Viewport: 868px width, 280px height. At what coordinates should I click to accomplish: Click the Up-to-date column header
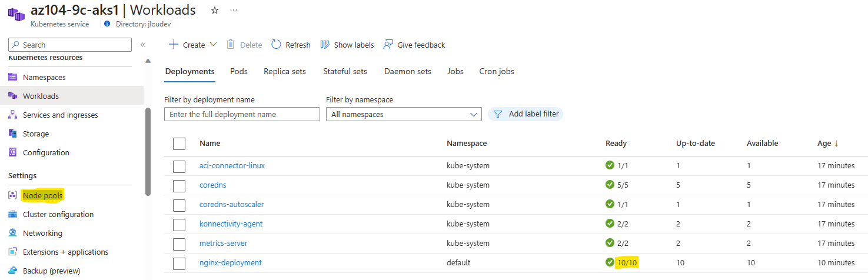tap(696, 144)
